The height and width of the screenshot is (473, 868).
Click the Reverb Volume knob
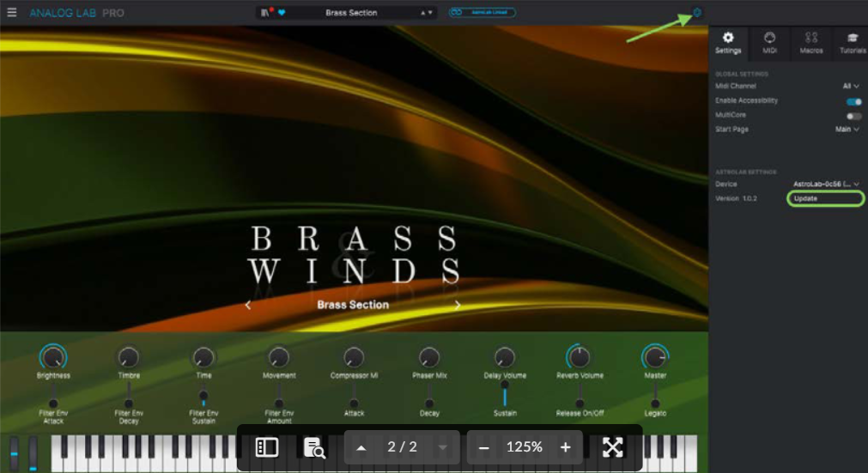coord(579,357)
